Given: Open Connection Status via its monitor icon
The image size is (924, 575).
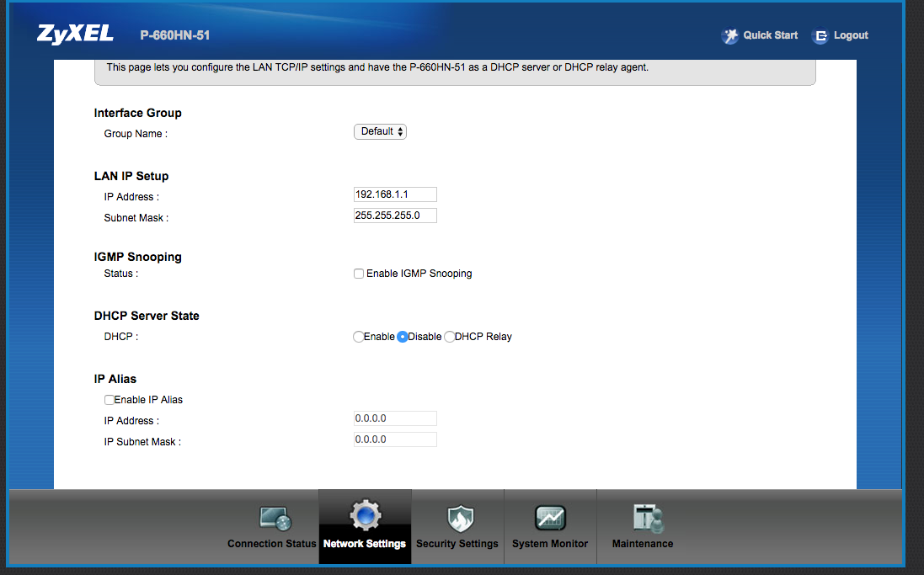Looking at the screenshot, I should 275,519.
